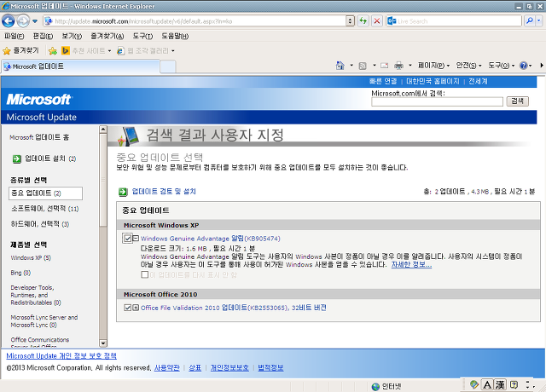Open the 도구(O) command bar dropdown
Image resolution: width=546 pixels, height=392 pixels.
501,66
